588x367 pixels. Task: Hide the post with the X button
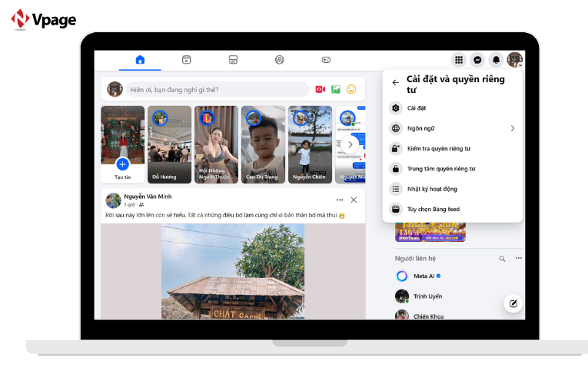[x=354, y=200]
